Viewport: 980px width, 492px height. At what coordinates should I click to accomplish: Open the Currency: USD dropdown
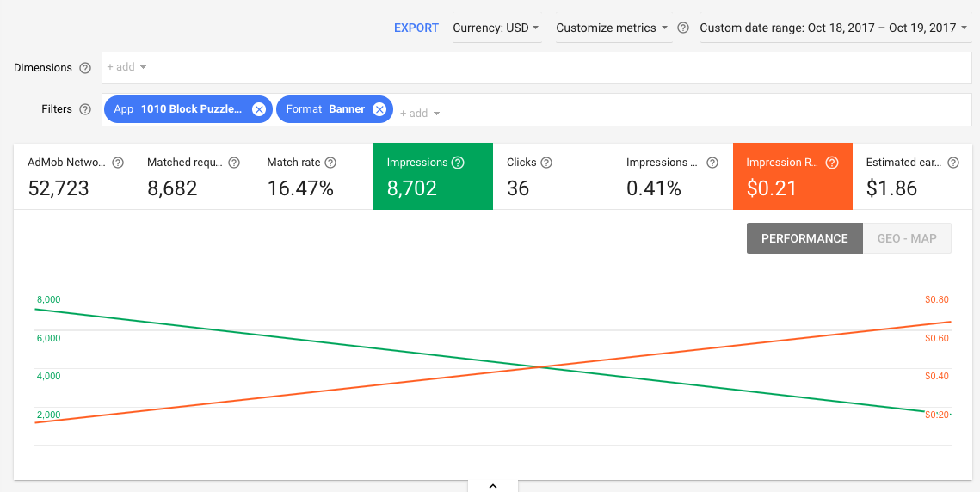pos(496,28)
